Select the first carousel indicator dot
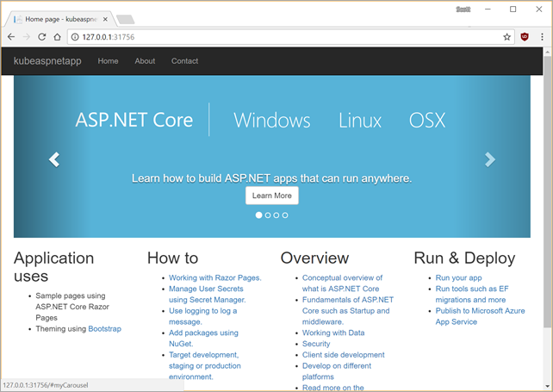Image resolution: width=553 pixels, height=392 pixels. click(259, 215)
